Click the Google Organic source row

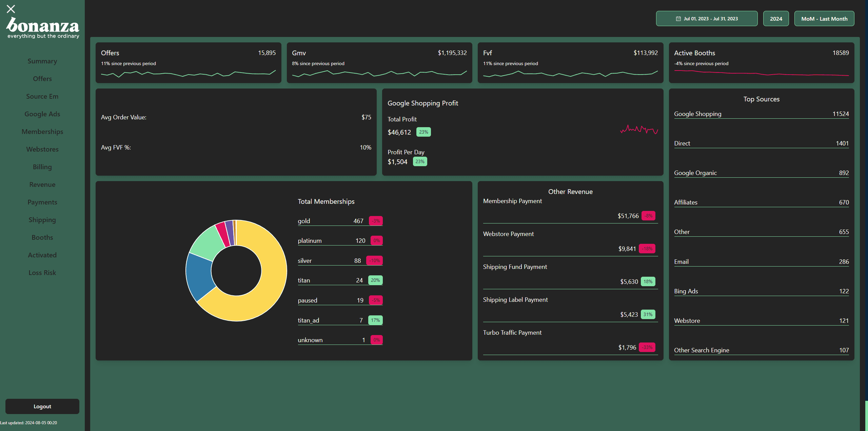pyautogui.click(x=762, y=173)
